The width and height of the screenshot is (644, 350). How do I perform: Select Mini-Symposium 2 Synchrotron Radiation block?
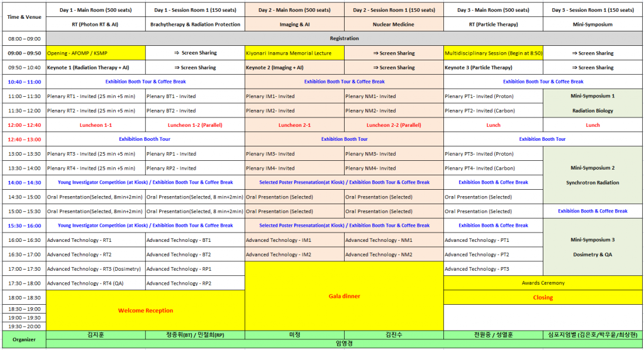click(x=592, y=175)
